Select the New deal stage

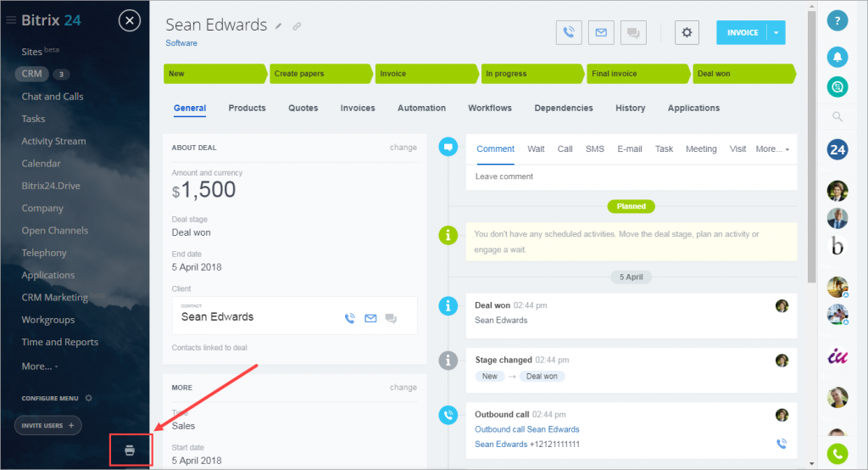(x=214, y=74)
